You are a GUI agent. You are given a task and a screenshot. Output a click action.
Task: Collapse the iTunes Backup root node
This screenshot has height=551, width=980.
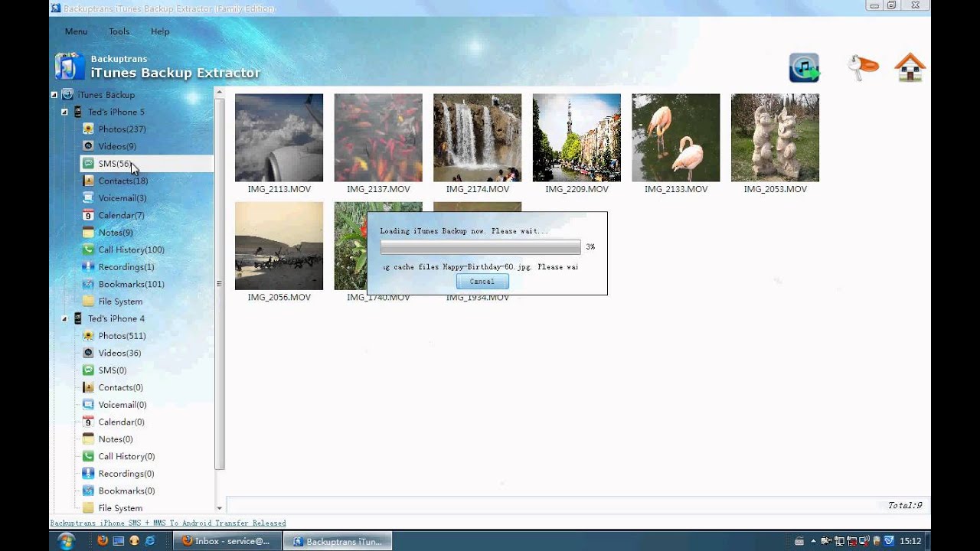coord(54,95)
